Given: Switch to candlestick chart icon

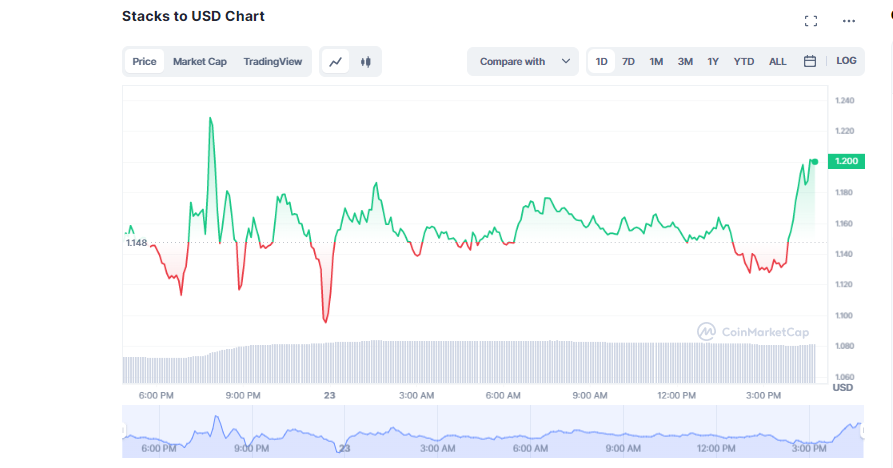Looking at the screenshot, I should tap(366, 61).
